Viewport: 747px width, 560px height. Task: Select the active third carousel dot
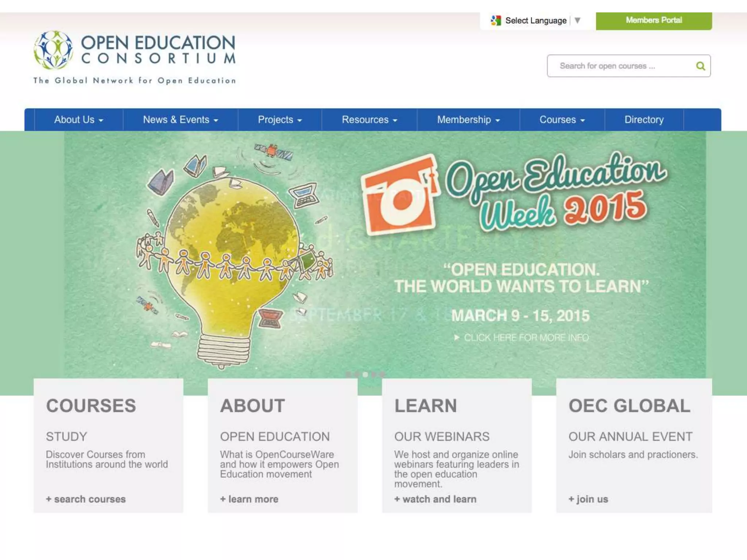coord(365,374)
